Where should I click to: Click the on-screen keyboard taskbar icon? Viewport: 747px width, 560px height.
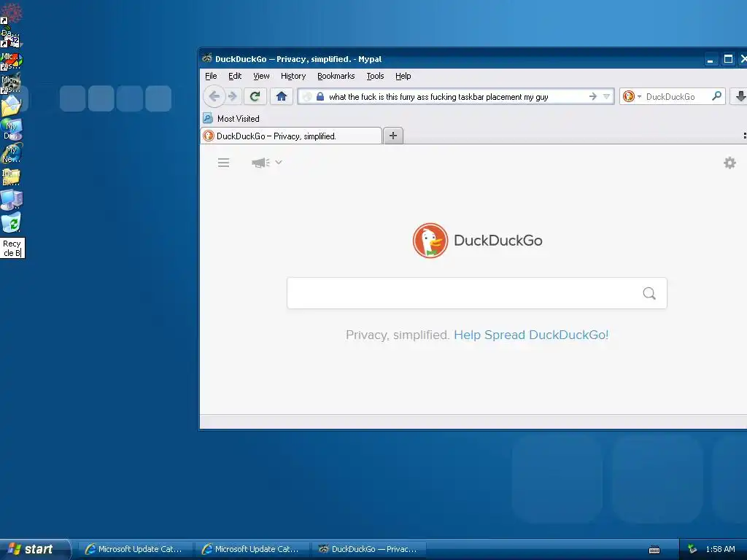coord(654,550)
